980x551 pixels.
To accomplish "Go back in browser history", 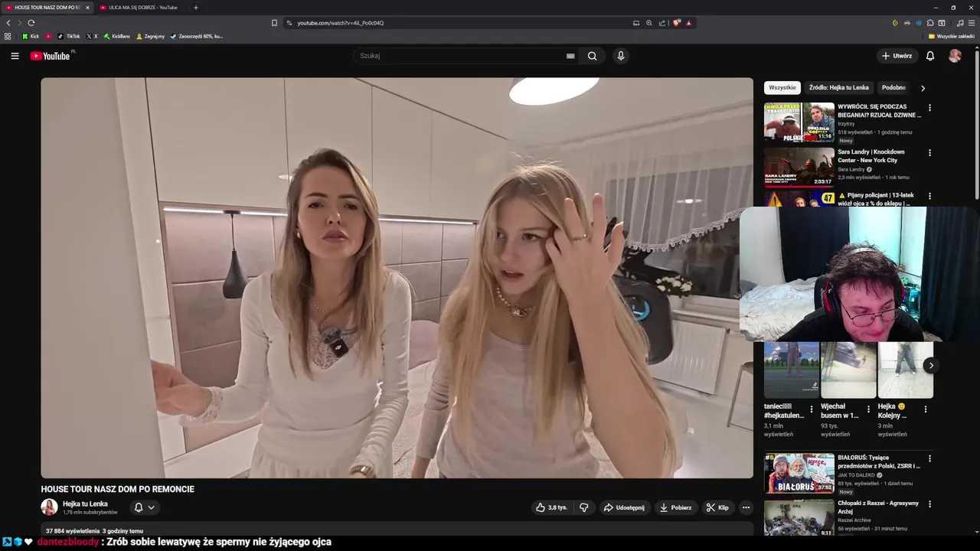I will tap(8, 23).
